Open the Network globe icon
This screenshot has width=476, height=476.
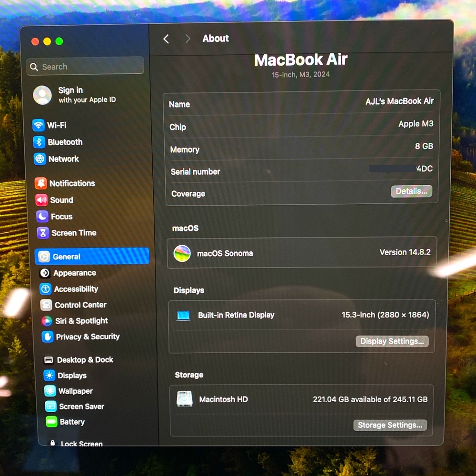click(x=40, y=159)
